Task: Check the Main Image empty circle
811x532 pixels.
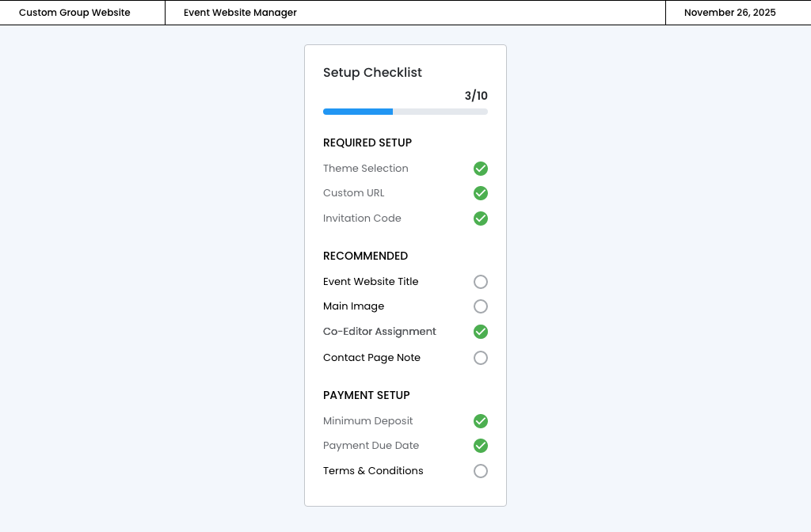Action: pyautogui.click(x=481, y=306)
